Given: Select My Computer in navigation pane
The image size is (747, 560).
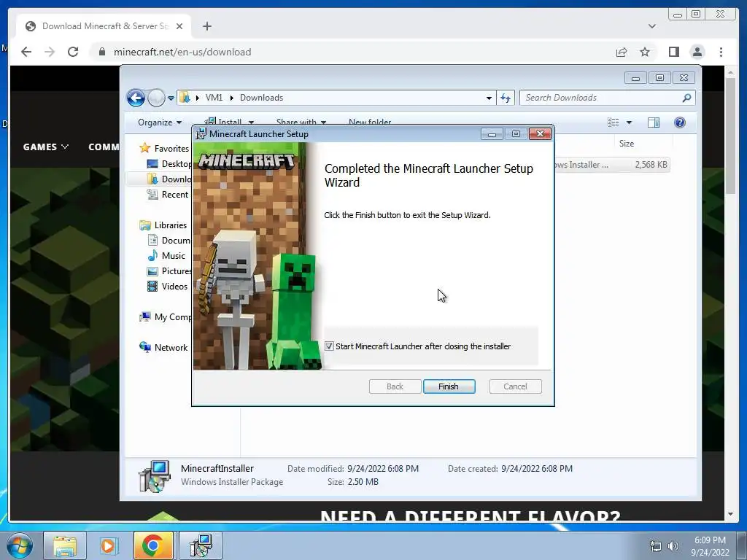Looking at the screenshot, I should point(166,317).
